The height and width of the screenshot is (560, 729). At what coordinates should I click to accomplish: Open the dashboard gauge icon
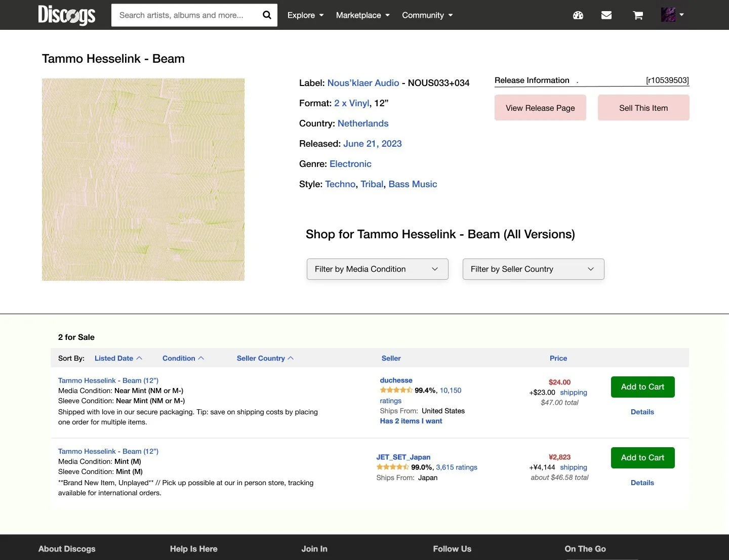click(578, 15)
